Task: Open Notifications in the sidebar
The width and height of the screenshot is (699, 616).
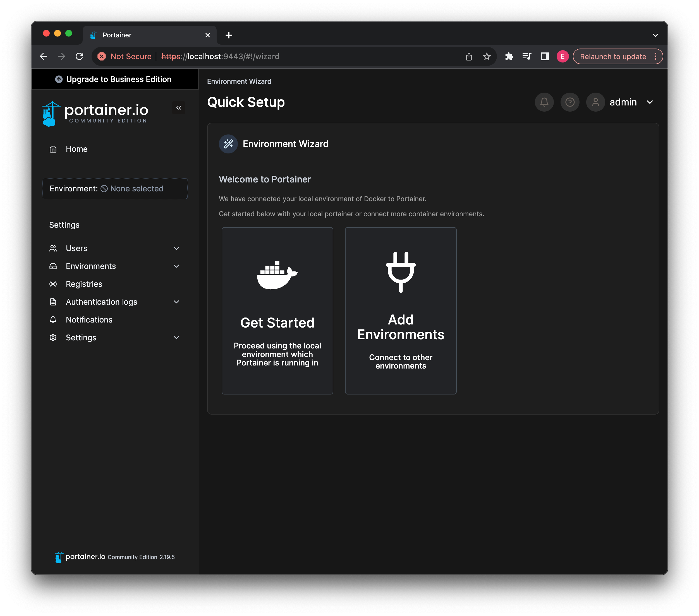Action: (115, 320)
